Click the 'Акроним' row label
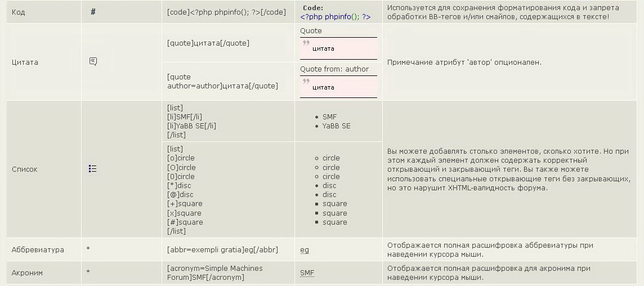 (27, 272)
